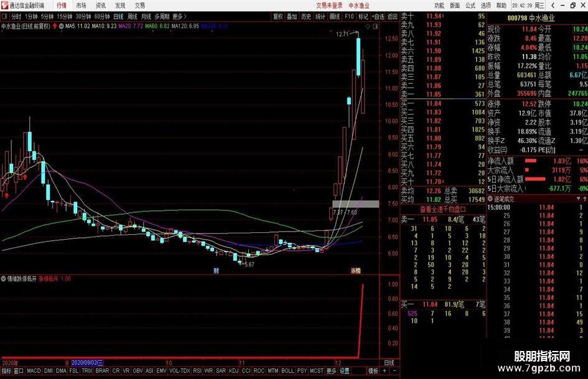
Task: Open the 行情 menu
Action: (62, 5)
